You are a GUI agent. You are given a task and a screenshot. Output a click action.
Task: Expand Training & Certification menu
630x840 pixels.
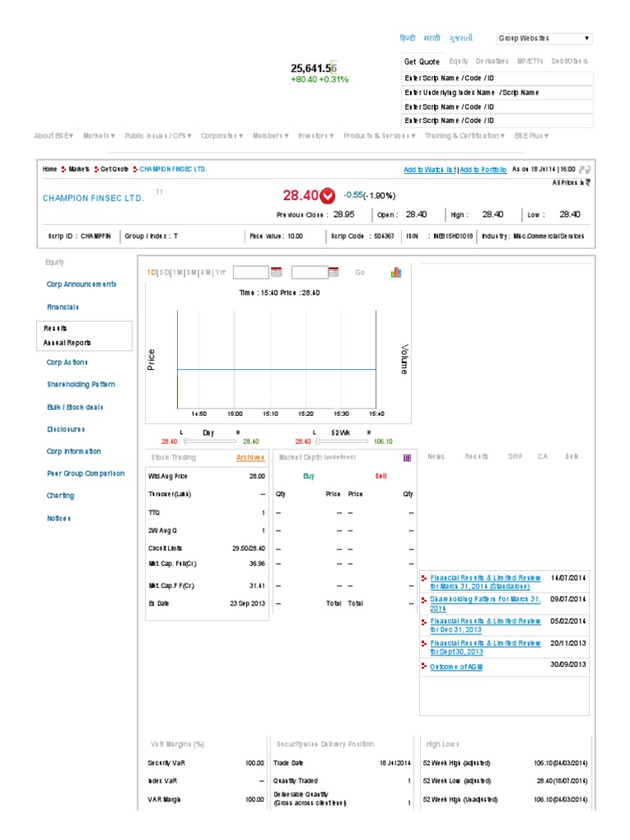pyautogui.click(x=464, y=135)
